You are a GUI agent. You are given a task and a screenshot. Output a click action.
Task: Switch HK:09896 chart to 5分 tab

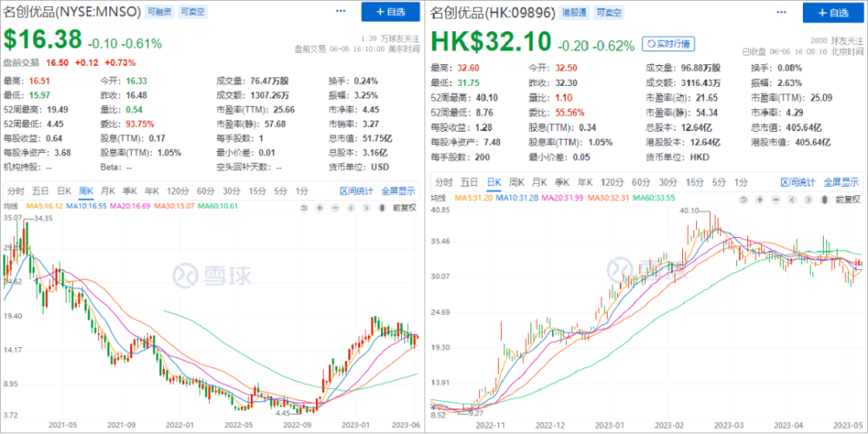pyautogui.click(x=719, y=182)
